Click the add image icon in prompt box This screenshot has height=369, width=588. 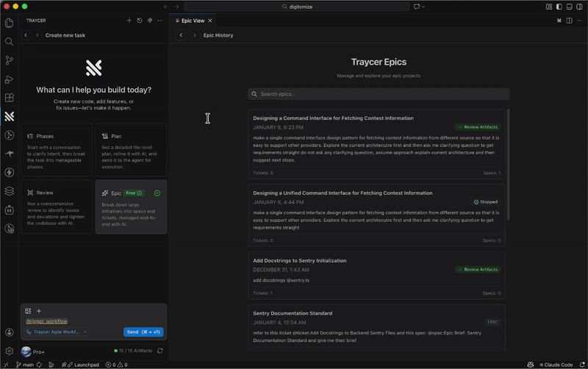(x=28, y=311)
